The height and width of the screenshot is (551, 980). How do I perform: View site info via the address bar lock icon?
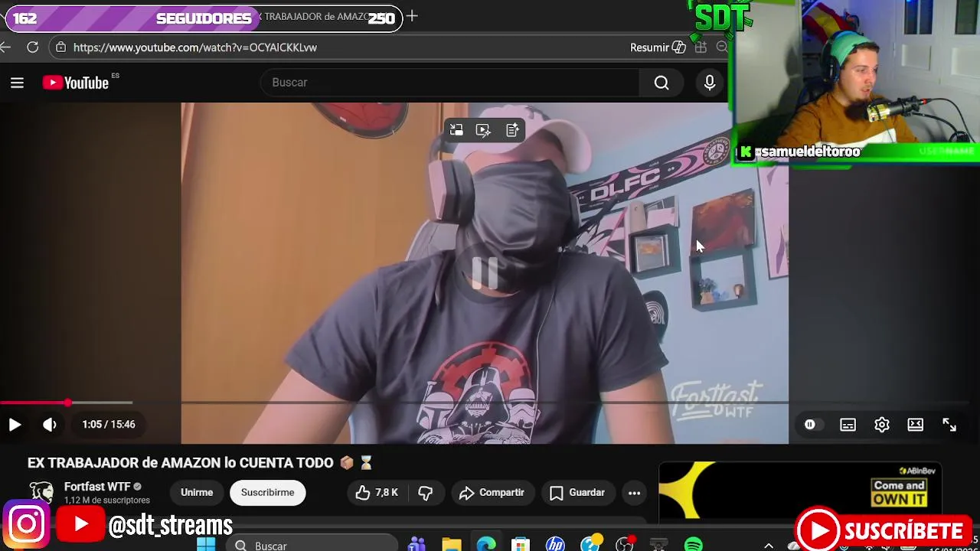pos(61,47)
